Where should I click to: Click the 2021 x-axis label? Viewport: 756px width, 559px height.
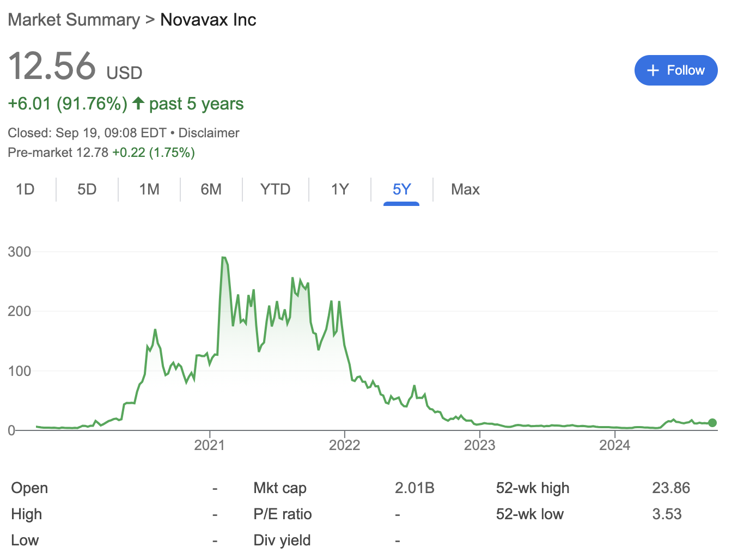click(x=210, y=445)
